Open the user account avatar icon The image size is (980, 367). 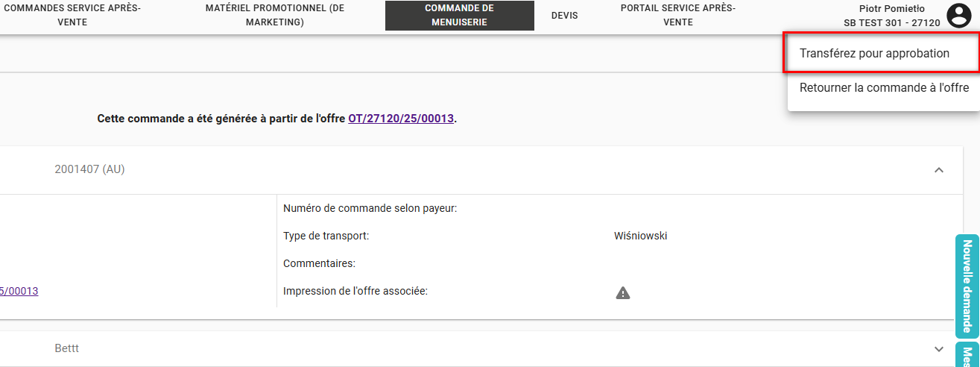[x=957, y=16]
